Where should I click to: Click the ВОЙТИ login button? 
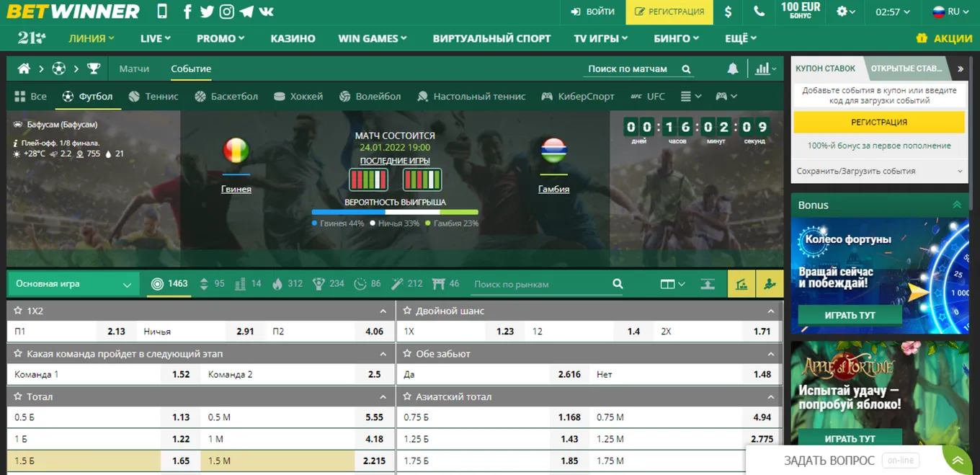[x=592, y=12]
